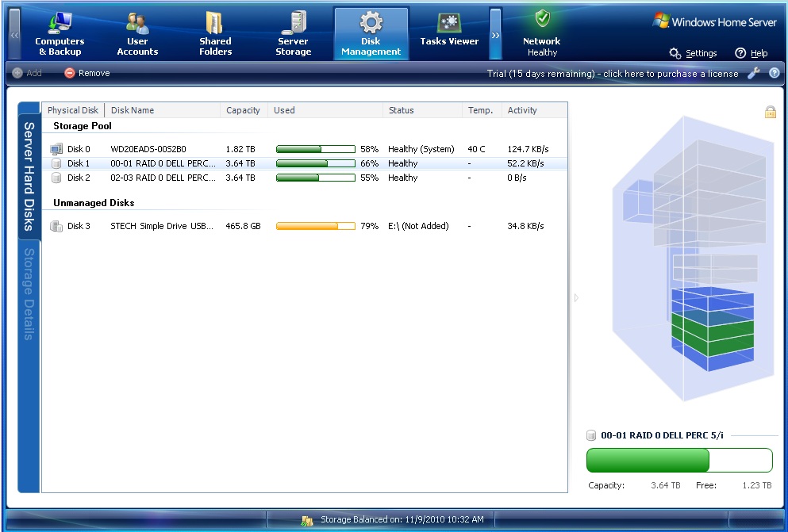Click the Disk 2 drive icon
This screenshot has height=532, width=788.
pyautogui.click(x=56, y=178)
